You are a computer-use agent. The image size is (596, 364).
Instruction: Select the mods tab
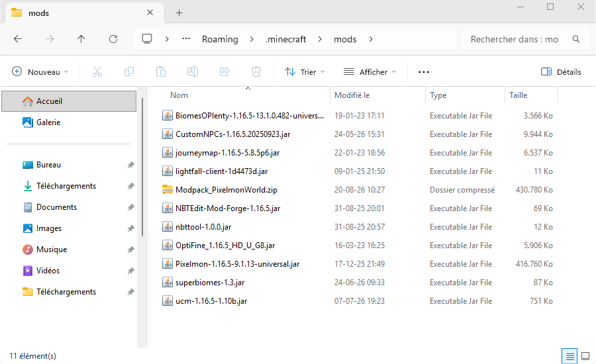[84, 13]
